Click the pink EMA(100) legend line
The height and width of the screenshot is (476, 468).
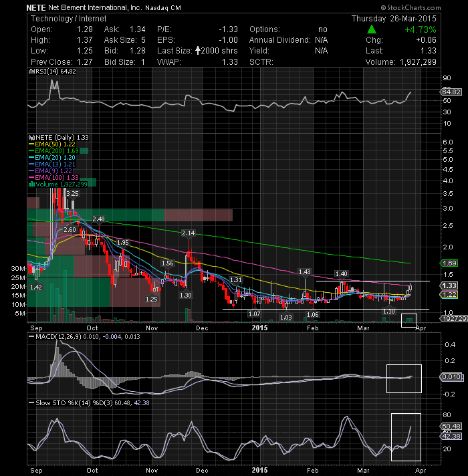tap(31, 178)
